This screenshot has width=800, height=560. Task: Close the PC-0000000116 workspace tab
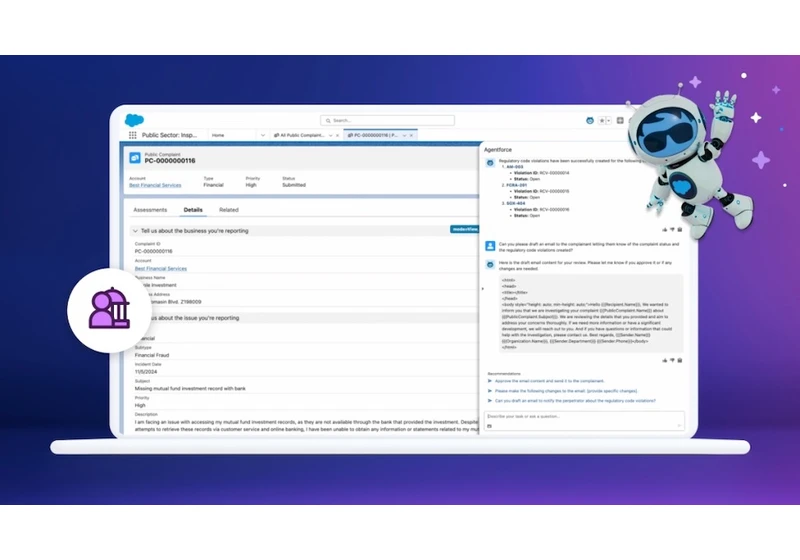pyautogui.click(x=411, y=135)
